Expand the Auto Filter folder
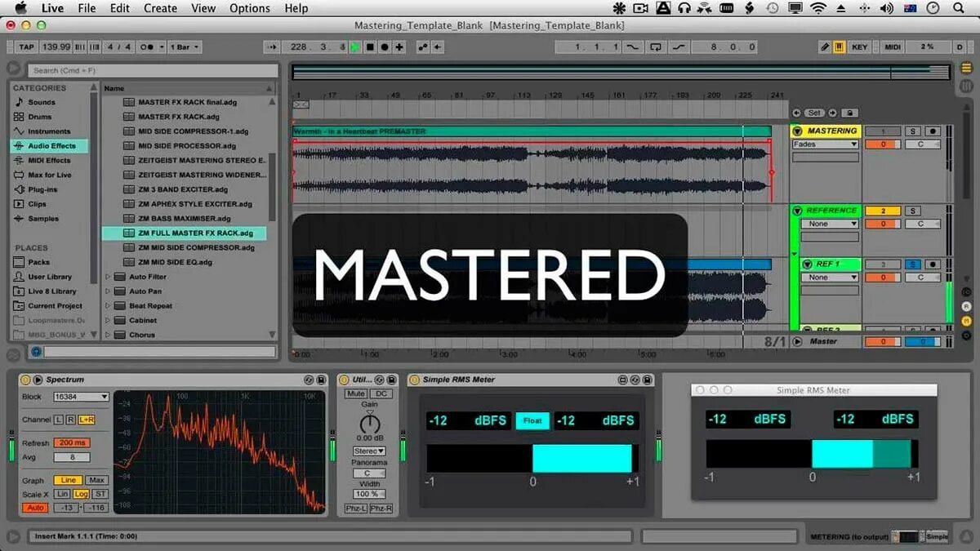Screen dimensions: 980x551 (108, 277)
